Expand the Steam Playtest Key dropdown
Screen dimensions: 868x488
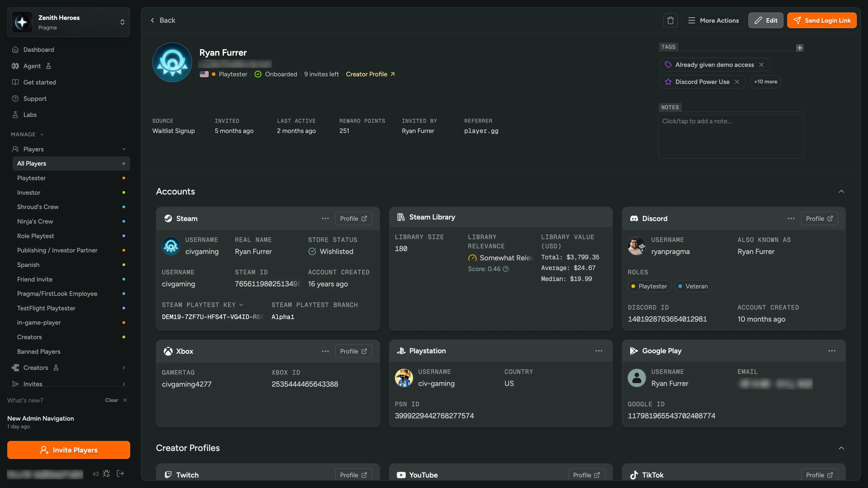(x=241, y=305)
